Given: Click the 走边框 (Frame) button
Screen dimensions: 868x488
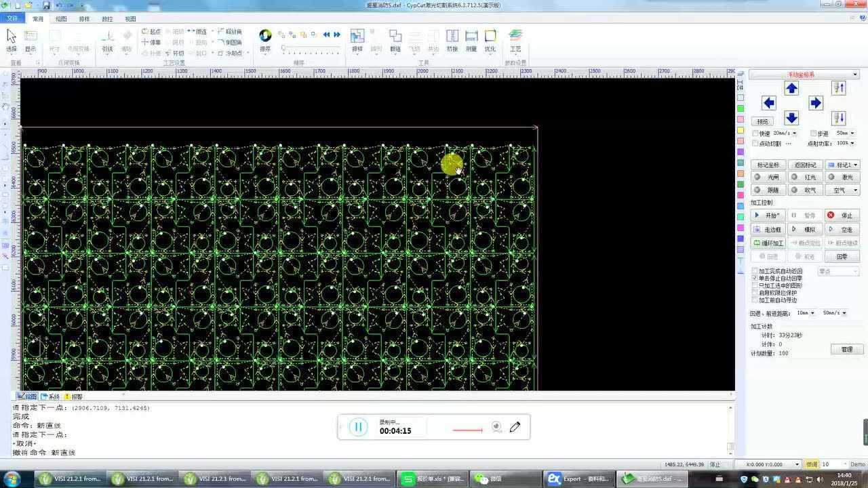Looking at the screenshot, I should point(768,230).
